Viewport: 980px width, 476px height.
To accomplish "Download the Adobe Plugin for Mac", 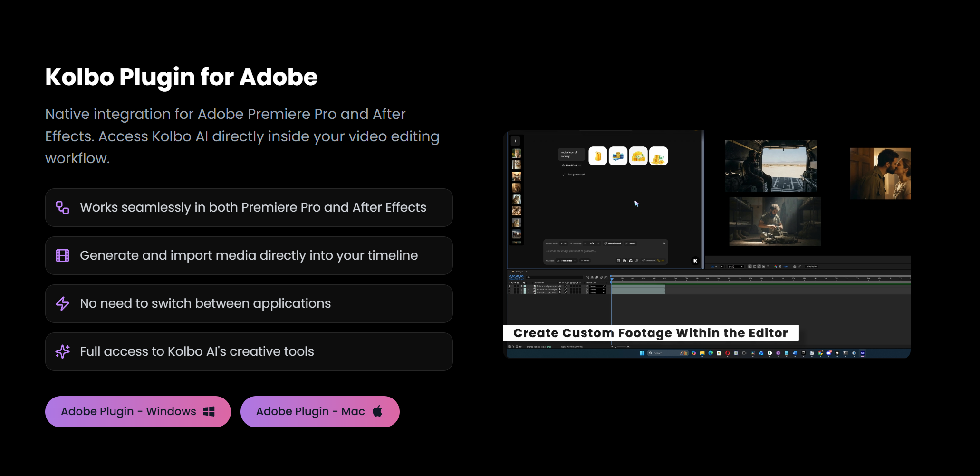I will [320, 412].
